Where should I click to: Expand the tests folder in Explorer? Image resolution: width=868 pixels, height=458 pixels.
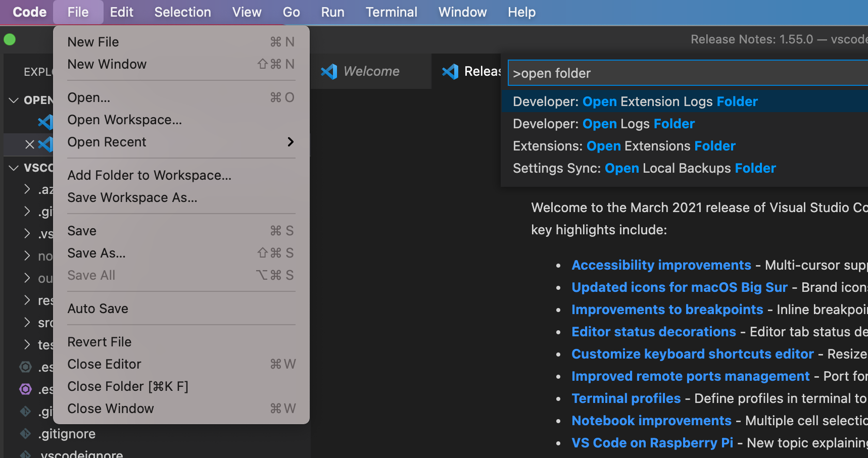pyautogui.click(x=27, y=344)
